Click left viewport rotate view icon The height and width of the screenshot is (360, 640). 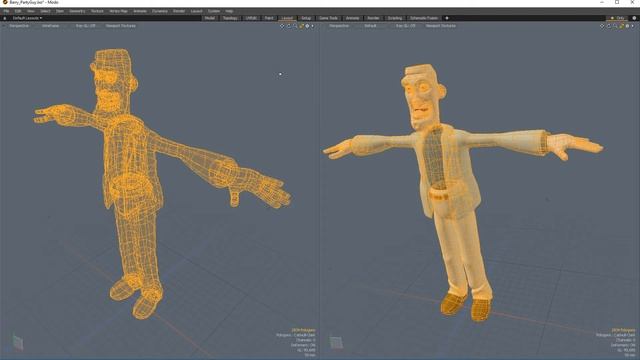click(x=289, y=26)
